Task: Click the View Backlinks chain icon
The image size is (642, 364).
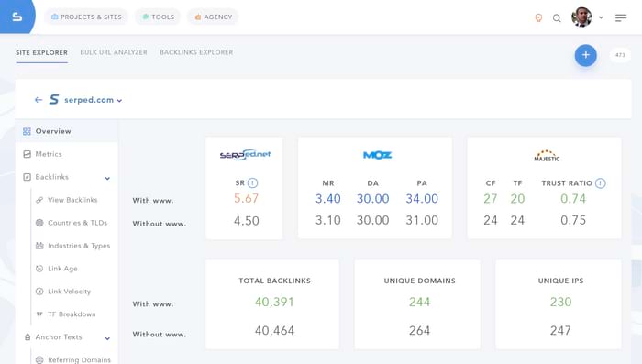Action: [39, 200]
